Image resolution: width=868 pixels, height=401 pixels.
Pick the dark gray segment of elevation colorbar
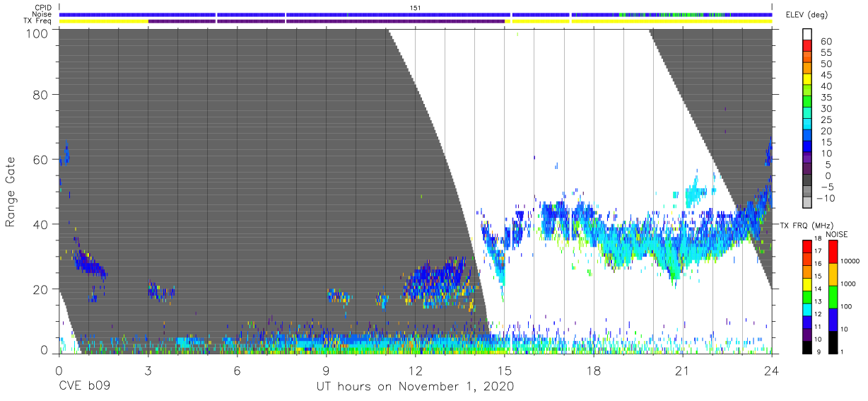tap(808, 181)
